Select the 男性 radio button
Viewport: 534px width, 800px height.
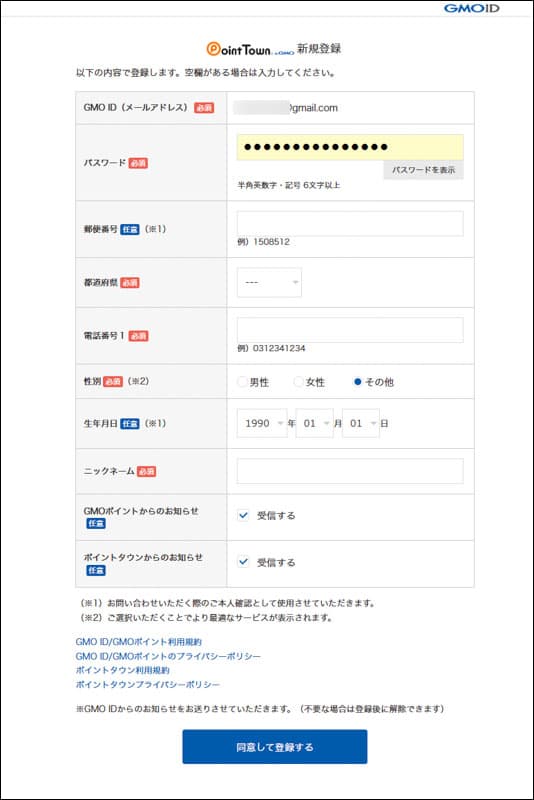pos(242,382)
